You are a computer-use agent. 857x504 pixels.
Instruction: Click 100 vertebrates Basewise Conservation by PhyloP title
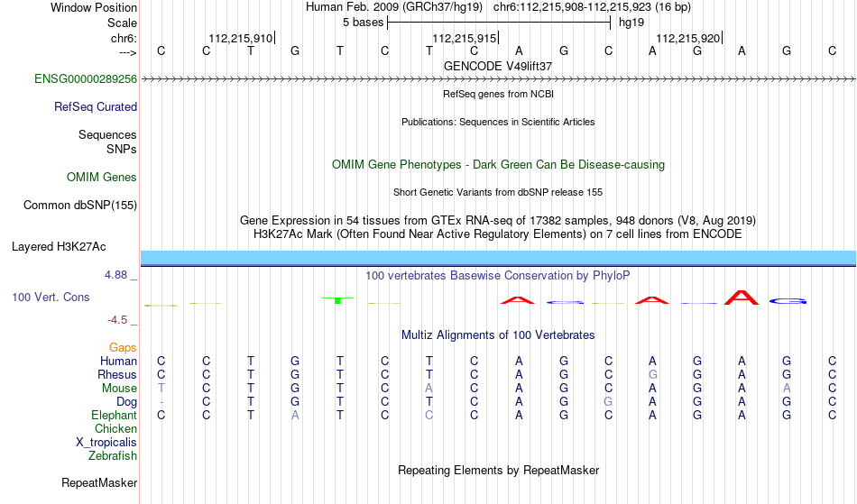tap(498, 276)
